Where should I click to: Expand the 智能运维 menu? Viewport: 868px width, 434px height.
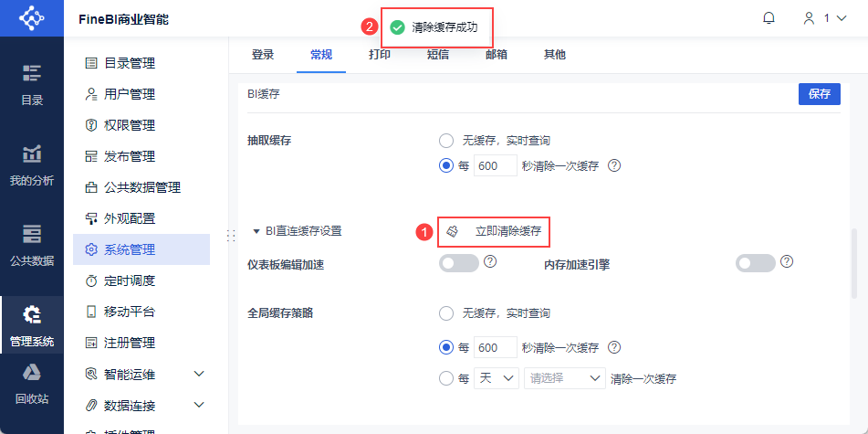[x=199, y=374]
